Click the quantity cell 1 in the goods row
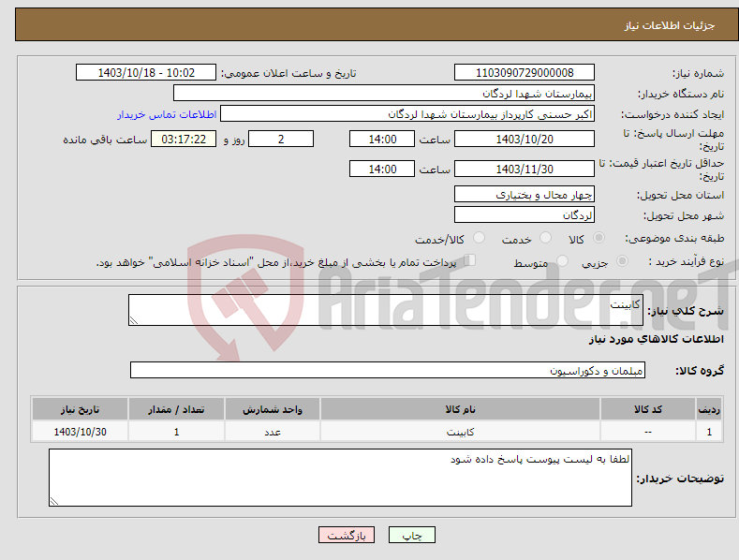Image resolution: width=739 pixels, height=560 pixels. click(176, 432)
